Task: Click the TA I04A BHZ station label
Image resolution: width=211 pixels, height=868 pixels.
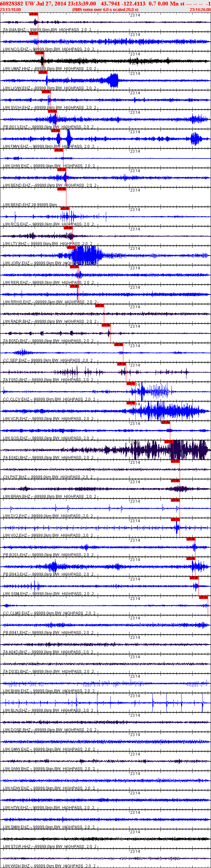Action: pos(47,30)
